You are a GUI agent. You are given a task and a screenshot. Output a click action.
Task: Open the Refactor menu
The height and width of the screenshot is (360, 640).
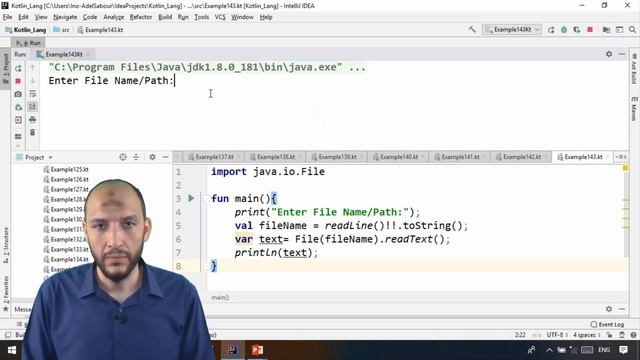141,17
